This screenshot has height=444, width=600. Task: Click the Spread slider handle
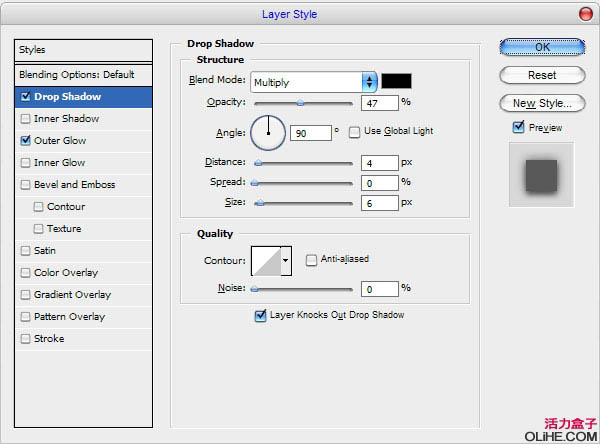(254, 183)
